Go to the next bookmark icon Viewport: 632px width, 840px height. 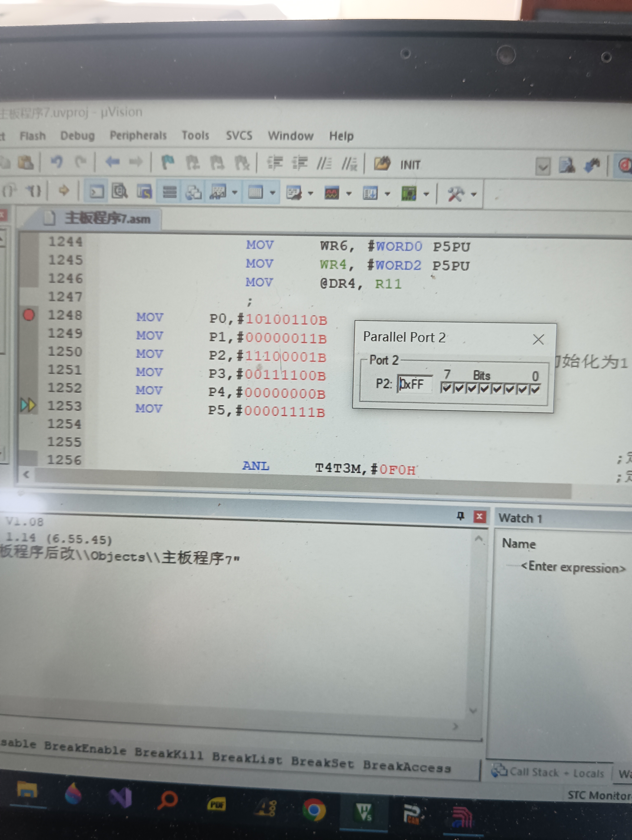pyautogui.click(x=217, y=163)
